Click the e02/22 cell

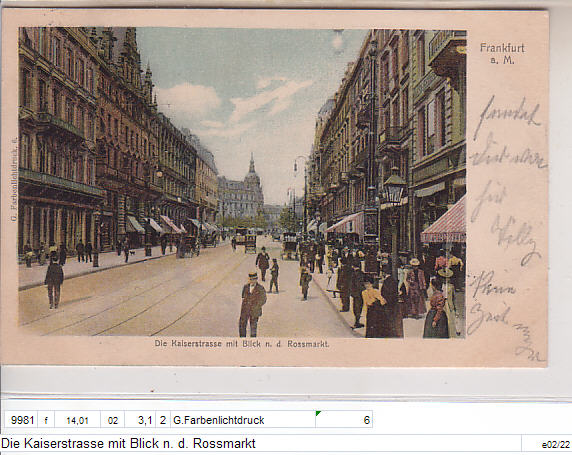[x=546, y=444]
